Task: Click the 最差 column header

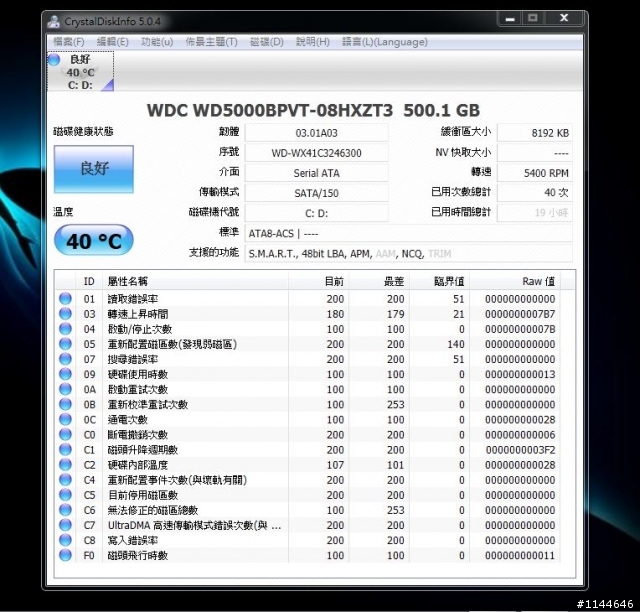Action: point(379,281)
